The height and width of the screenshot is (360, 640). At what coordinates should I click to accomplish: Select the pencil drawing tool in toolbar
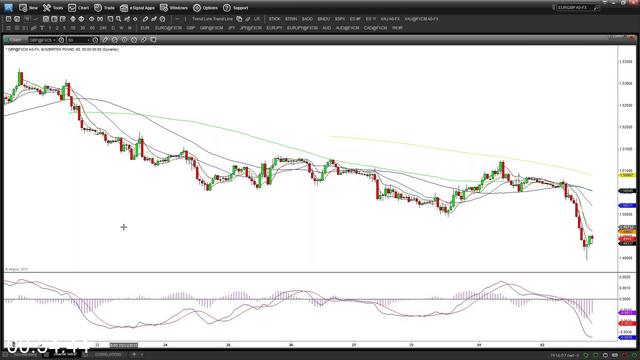(x=145, y=19)
